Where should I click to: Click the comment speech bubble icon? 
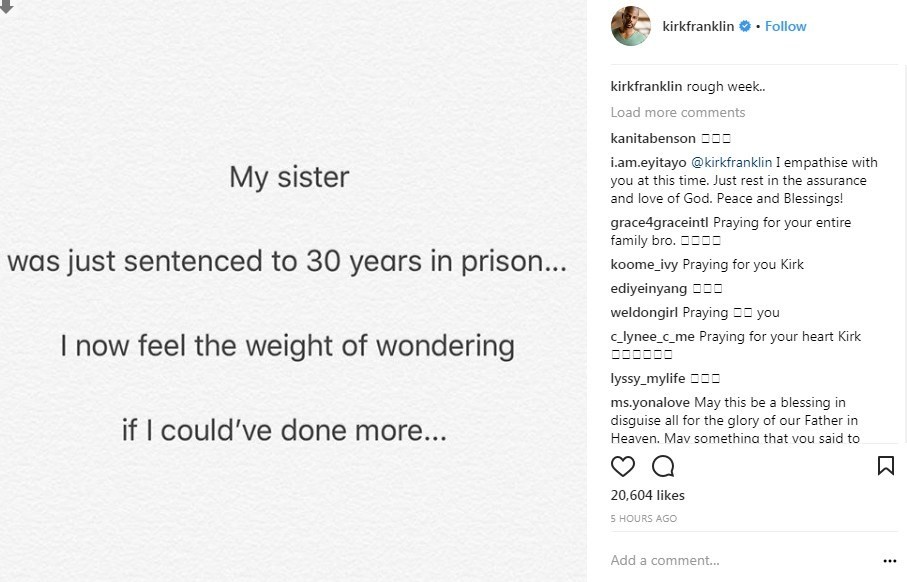tap(663, 466)
